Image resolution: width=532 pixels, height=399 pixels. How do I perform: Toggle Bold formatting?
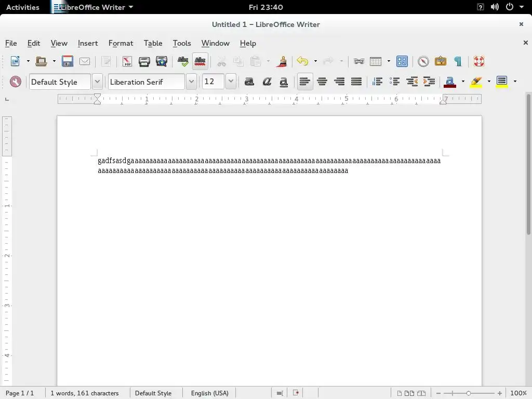[x=249, y=82]
